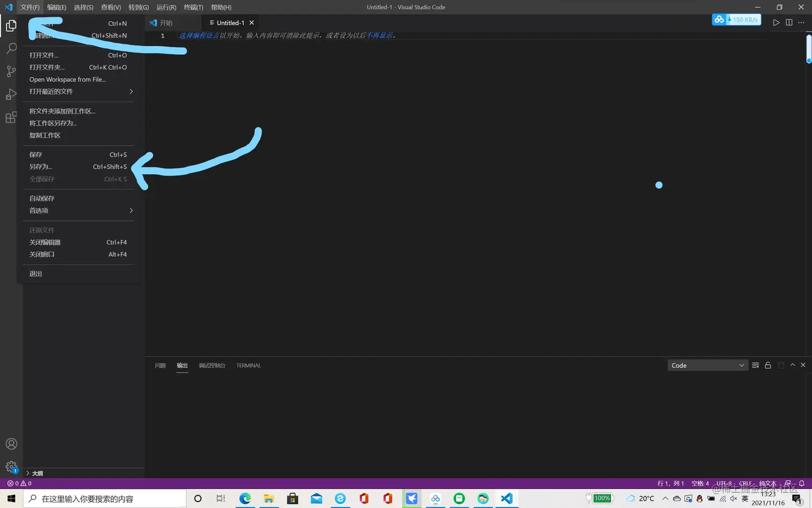Select the Code output channel dropdown
The width and height of the screenshot is (812, 508).
pyautogui.click(x=708, y=366)
